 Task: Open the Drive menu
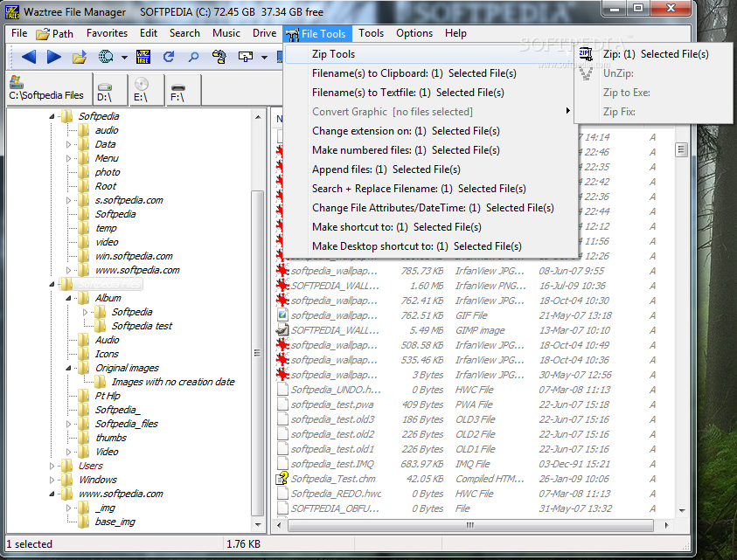[265, 33]
